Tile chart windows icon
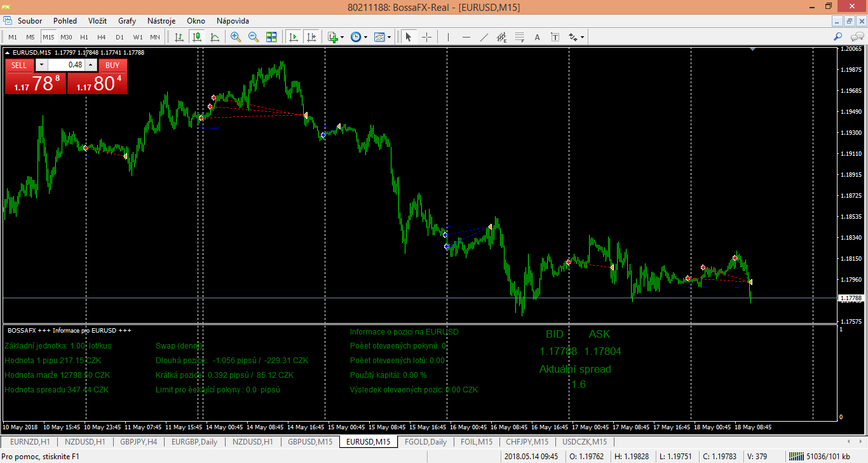Viewport: 868px width, 463px height. click(x=271, y=37)
